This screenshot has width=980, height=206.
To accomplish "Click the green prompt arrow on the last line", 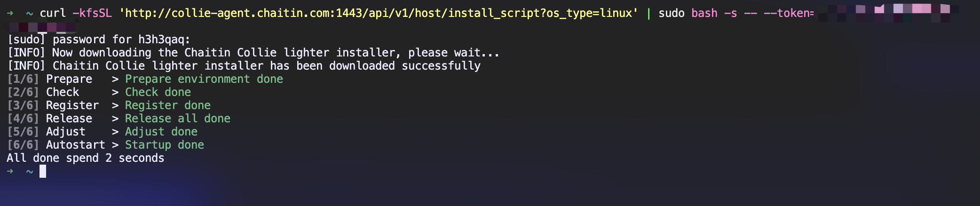I will pyautogui.click(x=10, y=171).
